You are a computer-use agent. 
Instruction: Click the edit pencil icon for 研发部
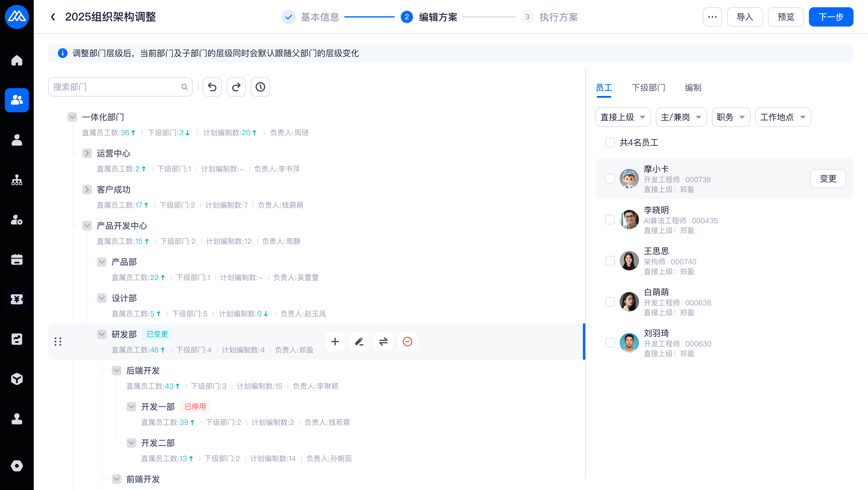(x=359, y=342)
